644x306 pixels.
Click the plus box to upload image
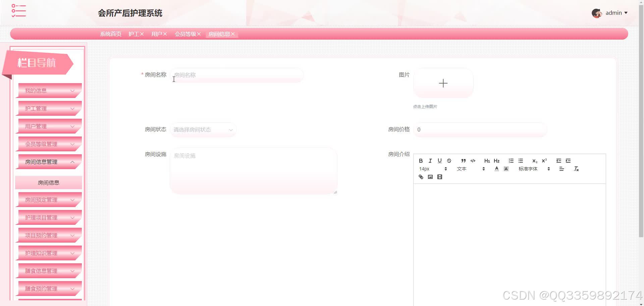tap(443, 83)
